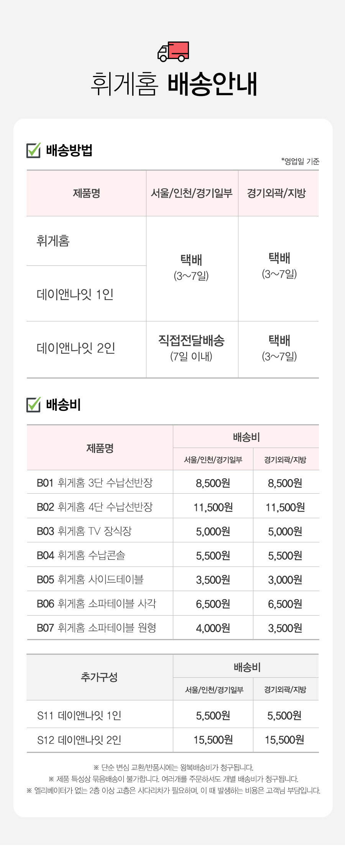Click the 서울/인천/경기일부 header in shipping method table
The height and width of the screenshot is (868, 345).
pos(192,193)
